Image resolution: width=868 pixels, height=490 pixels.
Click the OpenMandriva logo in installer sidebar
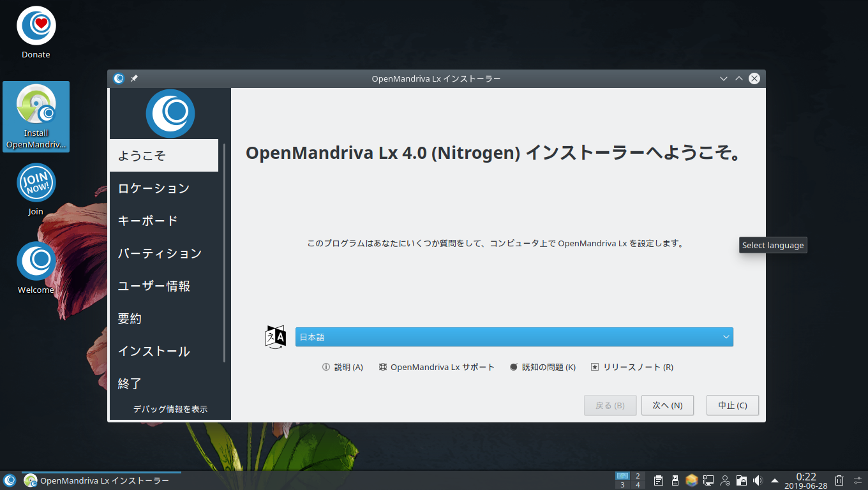pos(170,114)
